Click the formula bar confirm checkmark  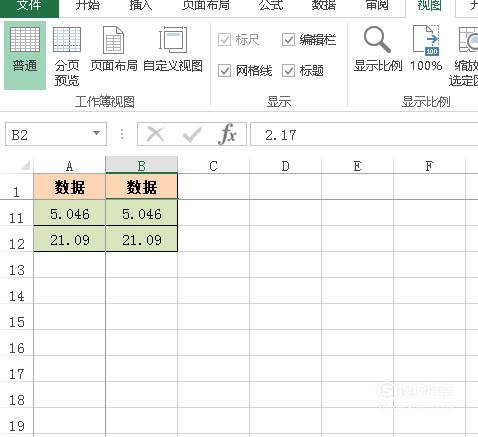tap(192, 134)
